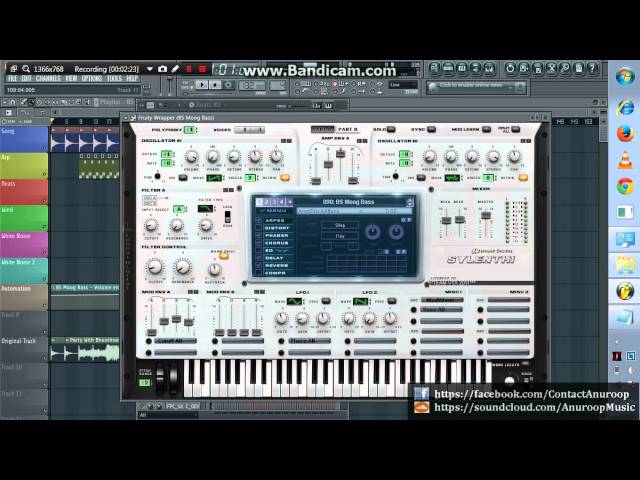Open the EDIT menu in FL Studio
Viewport: 640px width, 480px height.
click(27, 78)
